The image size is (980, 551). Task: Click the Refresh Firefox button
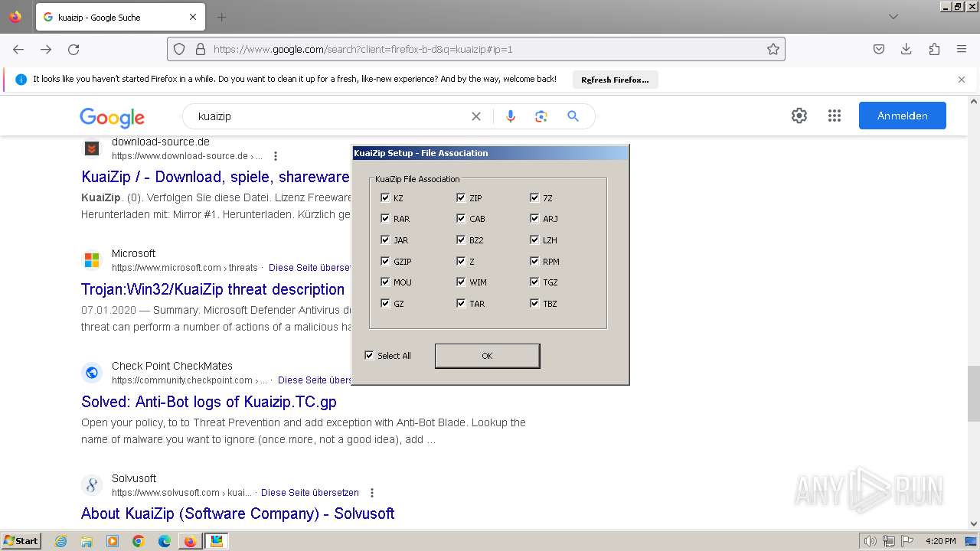click(x=615, y=80)
